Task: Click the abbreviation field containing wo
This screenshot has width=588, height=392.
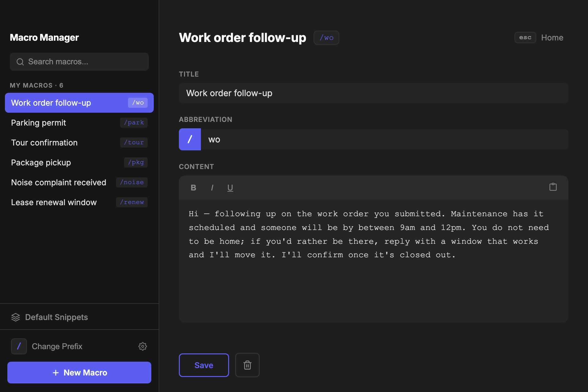Action: (385, 139)
